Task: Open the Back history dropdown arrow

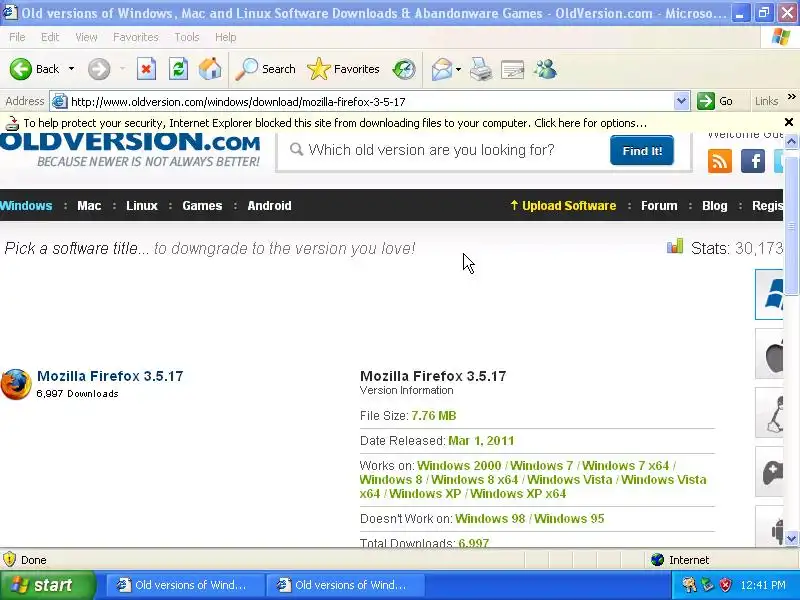Action: pos(71,69)
